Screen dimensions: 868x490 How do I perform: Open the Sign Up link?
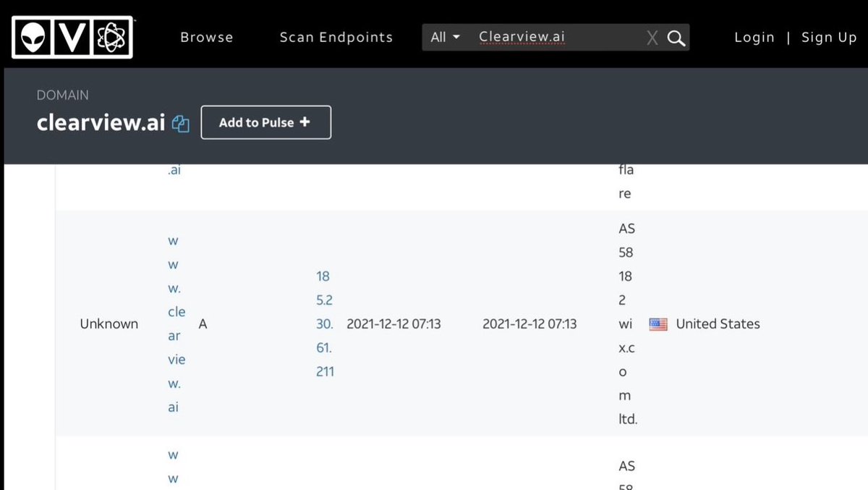point(829,38)
